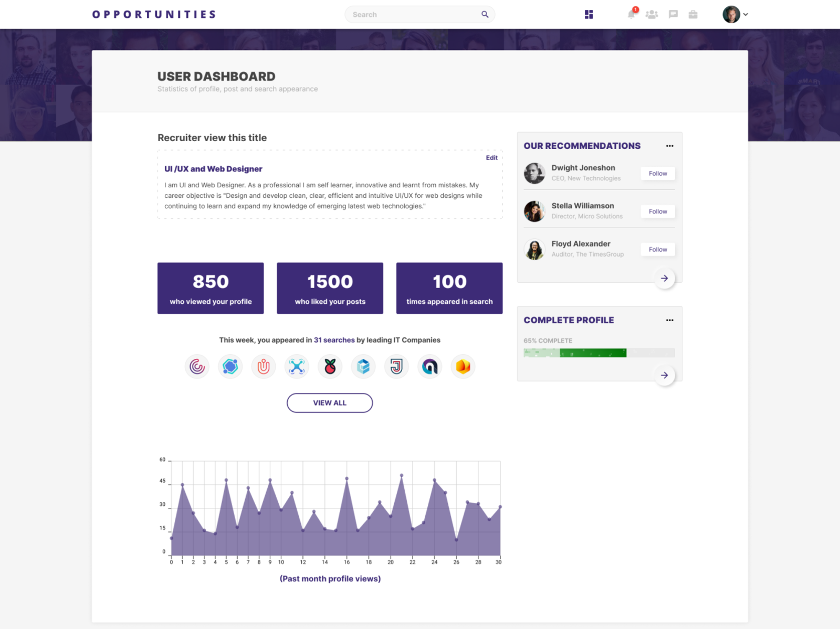Open the 100 search appearances card
The width and height of the screenshot is (840, 629).
[449, 289]
